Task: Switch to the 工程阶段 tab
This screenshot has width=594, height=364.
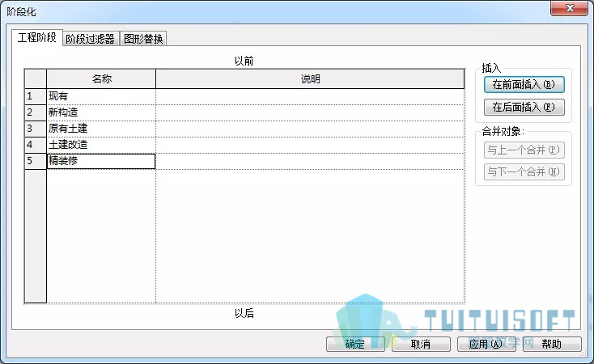Action: click(x=36, y=37)
